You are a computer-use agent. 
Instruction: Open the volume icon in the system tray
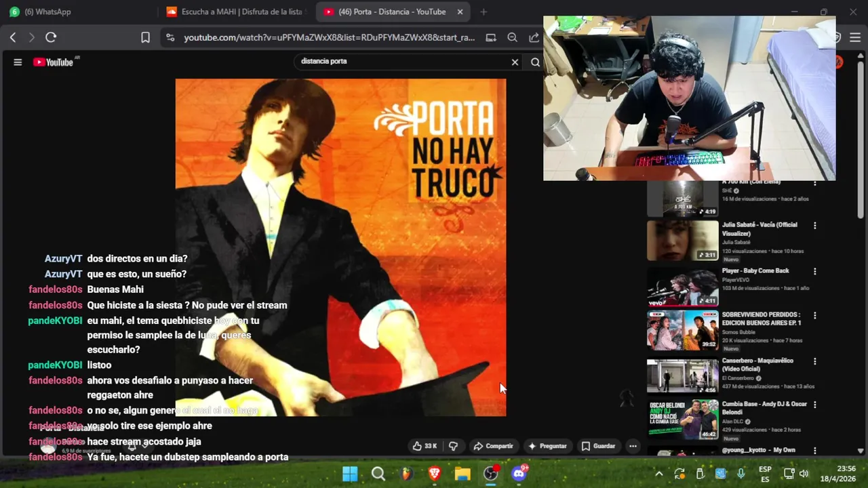(x=804, y=474)
